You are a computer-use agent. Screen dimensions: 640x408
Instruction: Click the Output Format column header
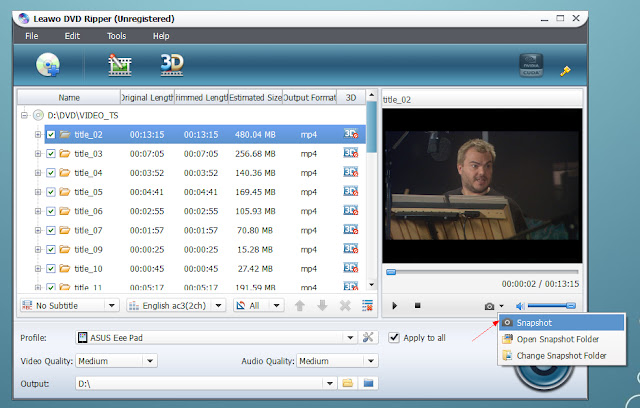click(309, 98)
